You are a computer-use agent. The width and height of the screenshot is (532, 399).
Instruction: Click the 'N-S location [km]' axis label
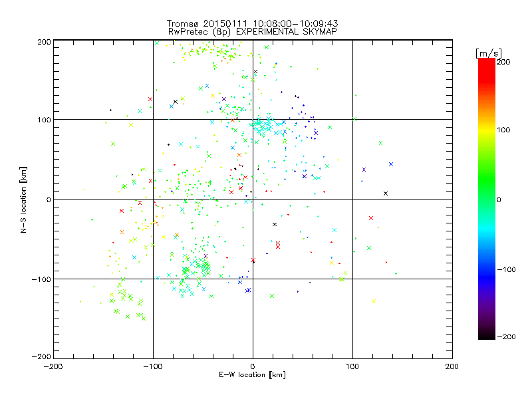[x=23, y=199]
